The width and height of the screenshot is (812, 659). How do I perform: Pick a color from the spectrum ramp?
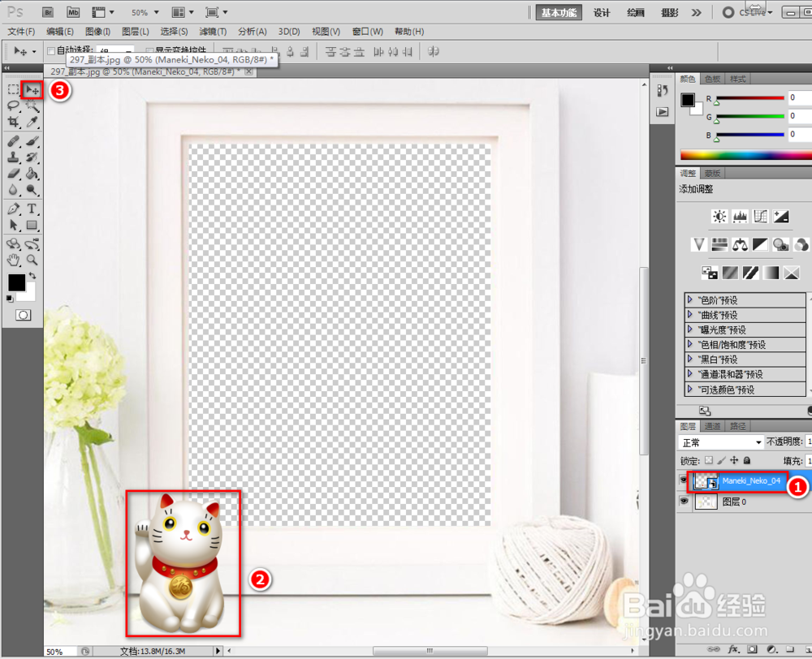[x=745, y=155]
